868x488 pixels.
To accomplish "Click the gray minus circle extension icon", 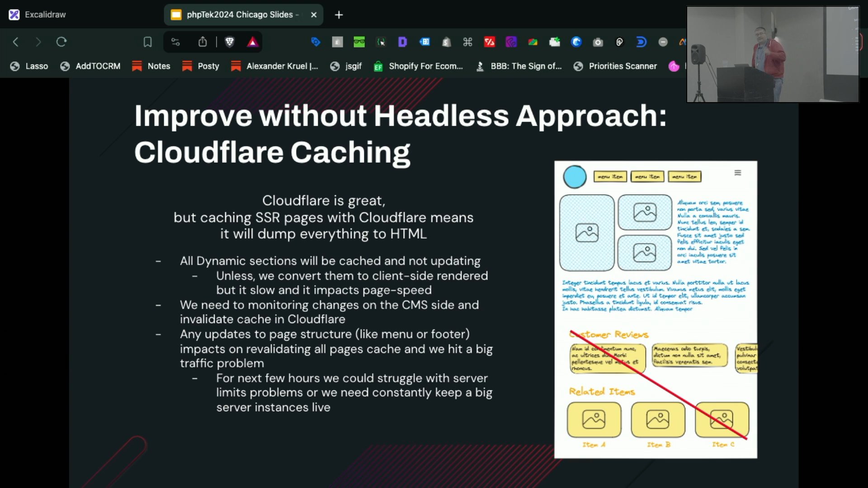I will 663,42.
